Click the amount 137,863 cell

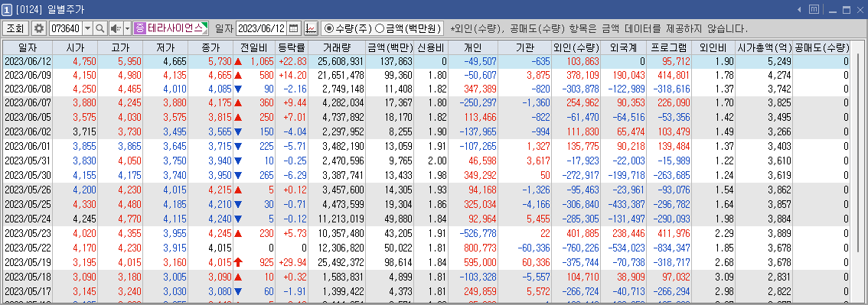coord(390,61)
